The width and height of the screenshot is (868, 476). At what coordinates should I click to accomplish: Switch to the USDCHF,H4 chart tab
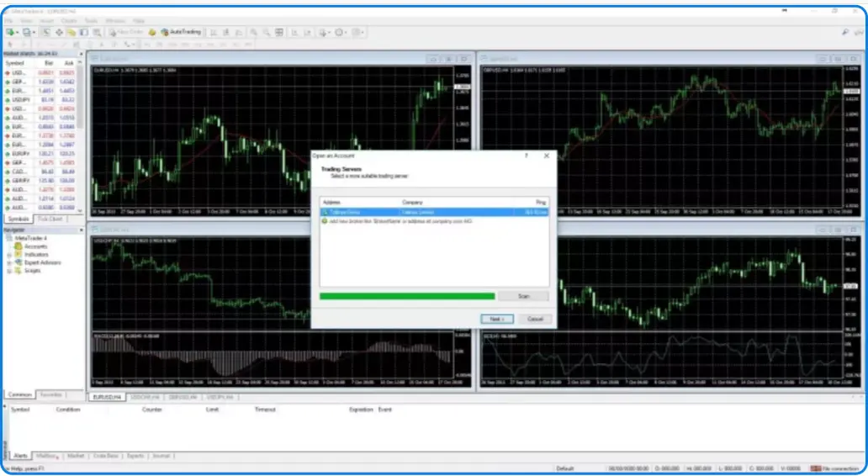[x=145, y=398]
